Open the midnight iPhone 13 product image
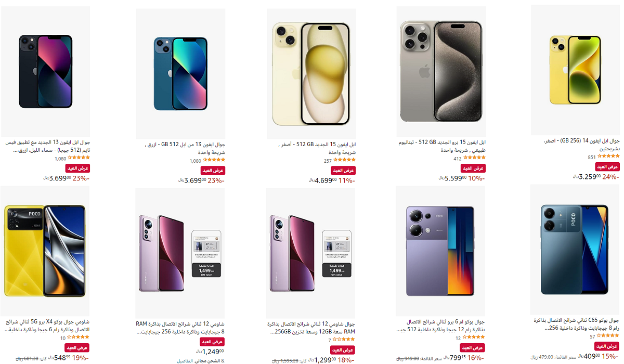Screen dimensions: 624x364 (x=45, y=71)
